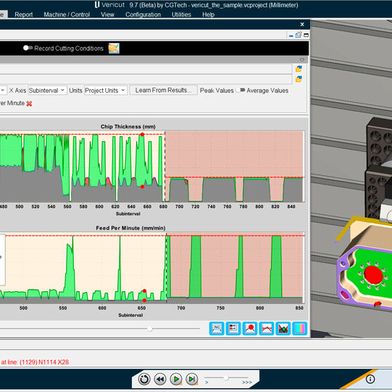Start simulation with the green Play button
Image resolution: width=392 pixels, height=392 pixels.
coord(176,379)
